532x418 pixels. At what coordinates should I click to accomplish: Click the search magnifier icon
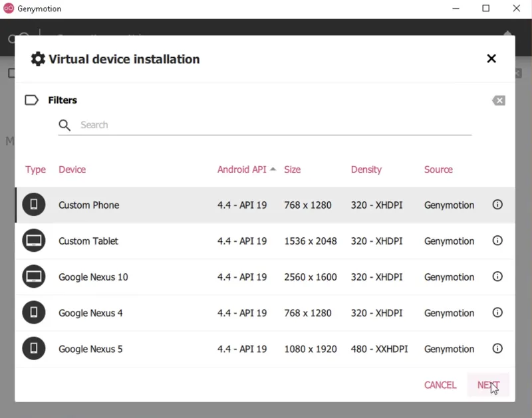(x=65, y=125)
